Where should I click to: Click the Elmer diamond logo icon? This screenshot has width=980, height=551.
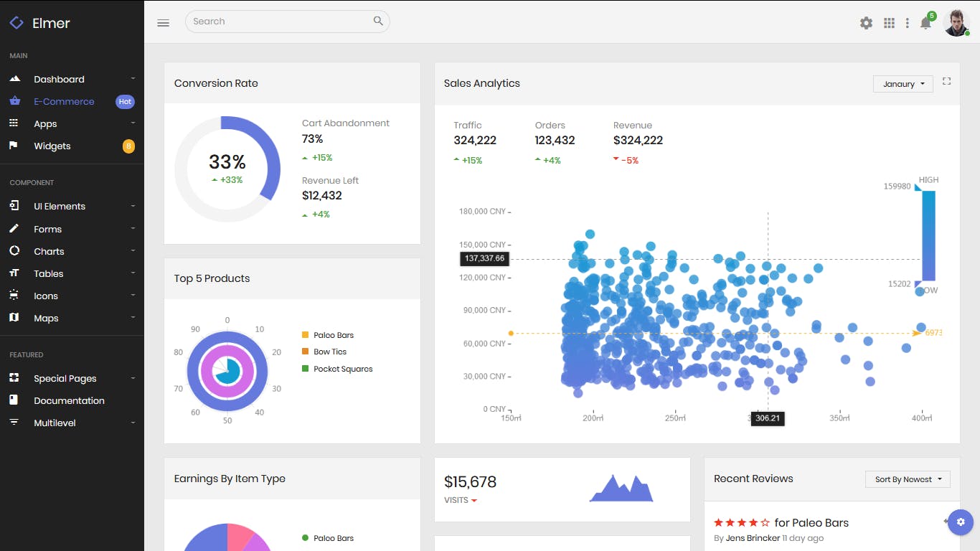point(17,23)
